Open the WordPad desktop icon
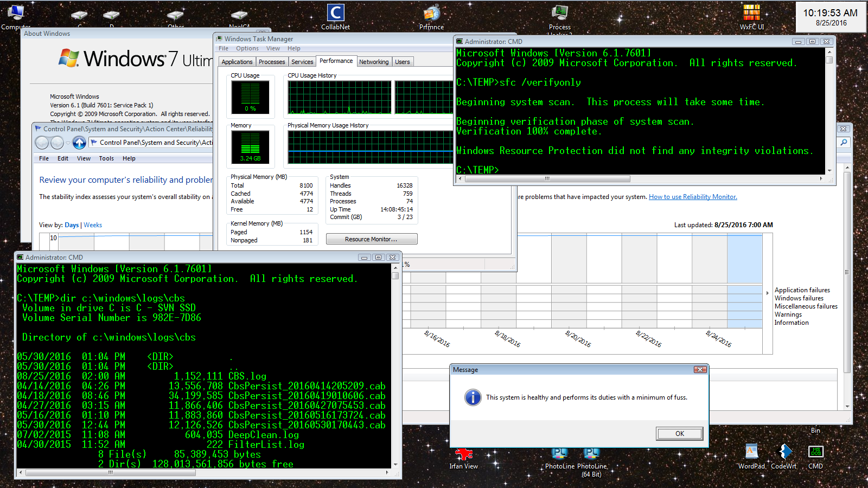 click(751, 457)
